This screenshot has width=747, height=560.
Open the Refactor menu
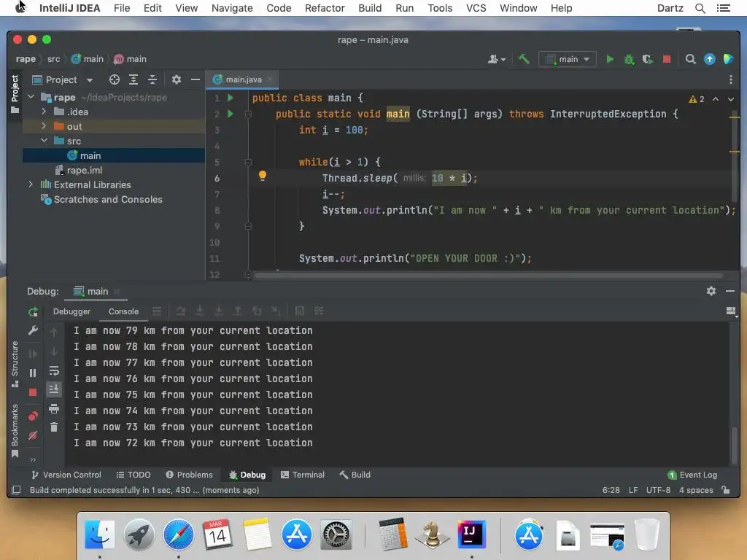pyautogui.click(x=325, y=8)
